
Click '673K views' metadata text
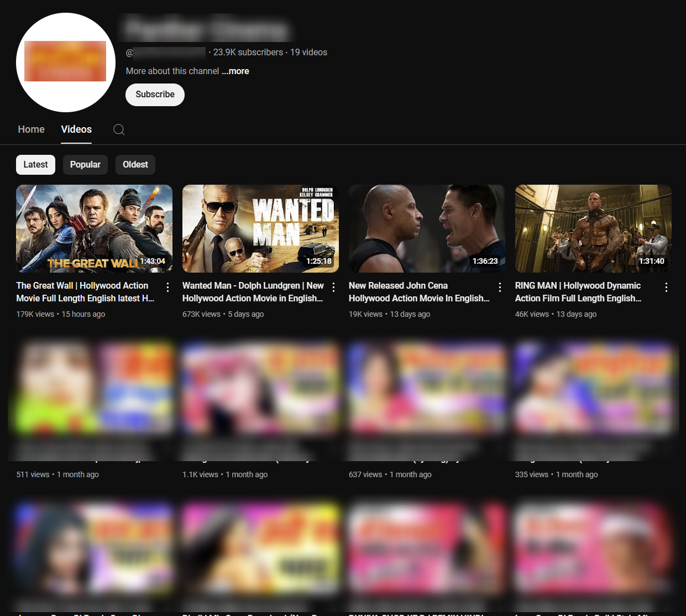pyautogui.click(x=202, y=314)
